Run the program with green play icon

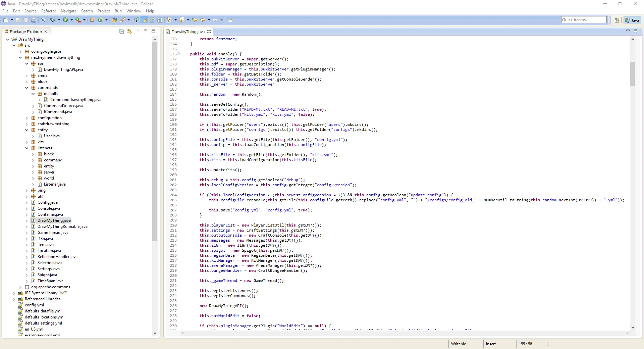(x=65, y=20)
